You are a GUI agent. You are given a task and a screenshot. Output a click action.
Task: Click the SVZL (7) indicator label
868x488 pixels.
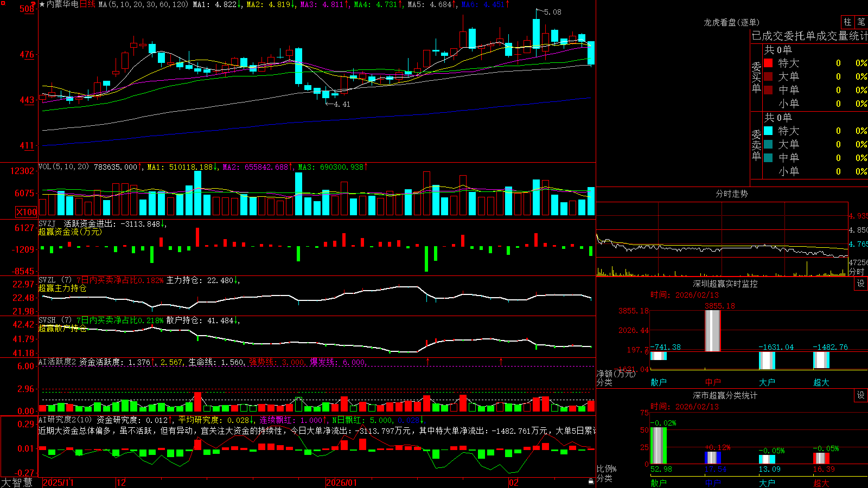(55, 280)
